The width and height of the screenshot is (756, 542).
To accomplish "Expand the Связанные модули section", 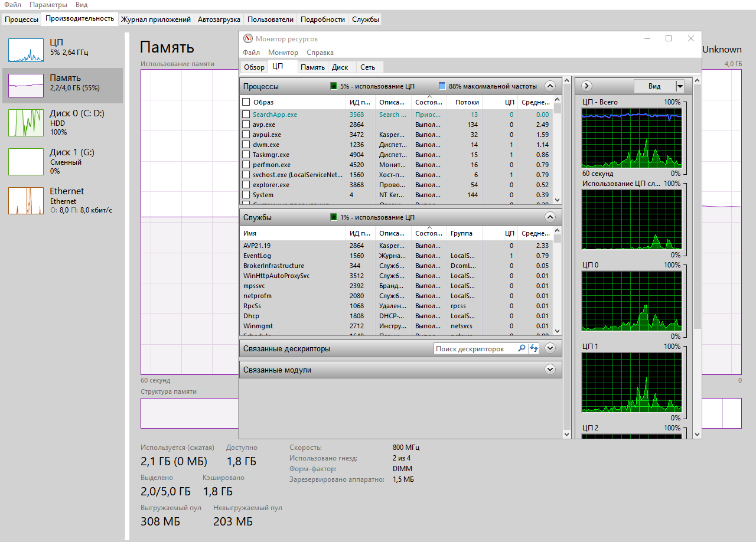I will [x=550, y=370].
